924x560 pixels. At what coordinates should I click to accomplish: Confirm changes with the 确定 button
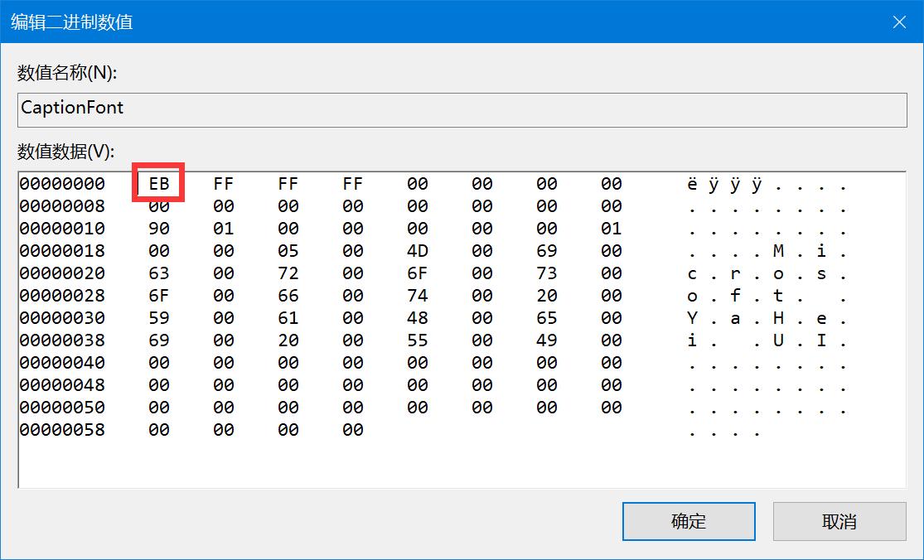click(x=689, y=521)
